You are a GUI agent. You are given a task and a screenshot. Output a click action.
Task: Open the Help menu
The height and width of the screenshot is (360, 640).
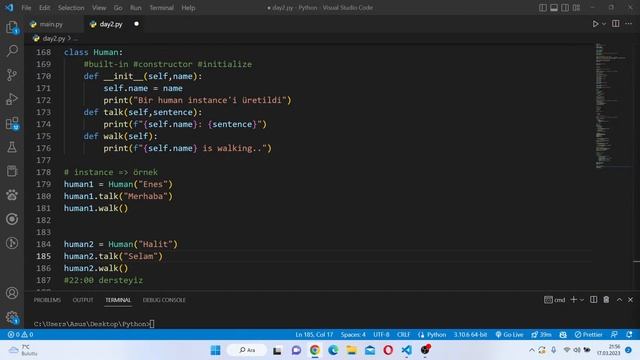(x=188, y=8)
